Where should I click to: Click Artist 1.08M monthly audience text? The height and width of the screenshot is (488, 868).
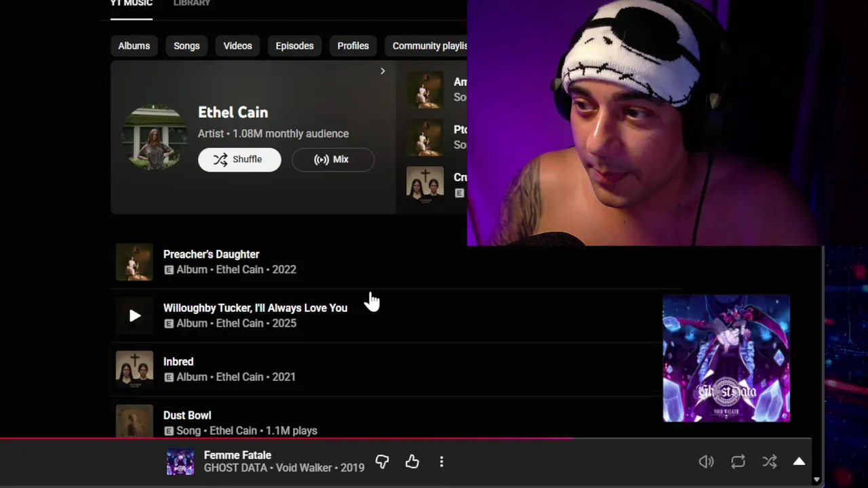(x=273, y=134)
